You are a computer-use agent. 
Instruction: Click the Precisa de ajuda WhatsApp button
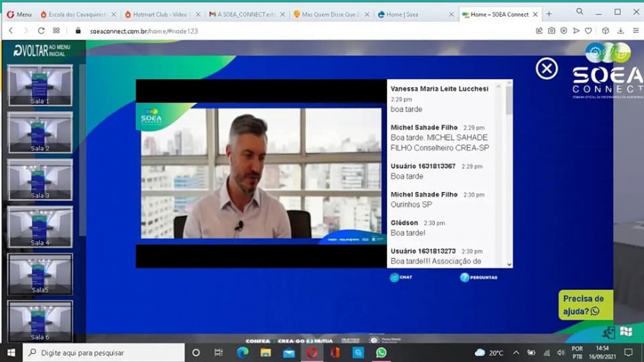(585, 304)
